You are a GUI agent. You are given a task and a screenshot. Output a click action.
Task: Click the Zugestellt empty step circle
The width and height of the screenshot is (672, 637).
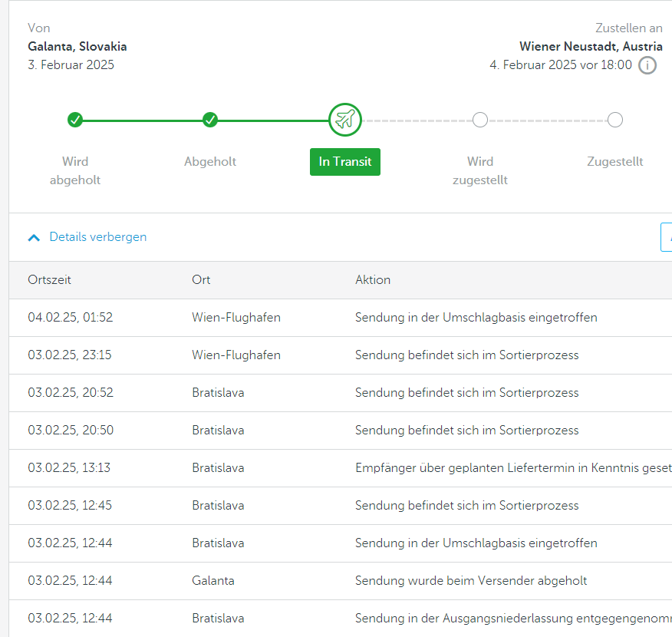coord(614,120)
